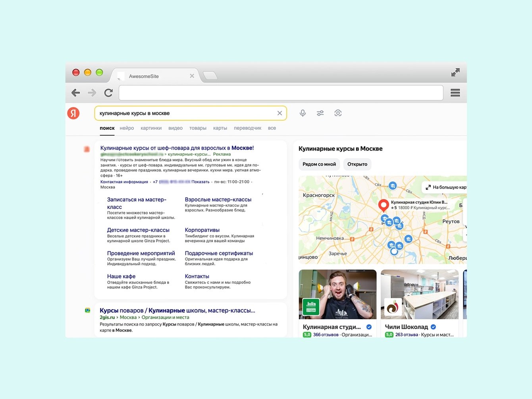Switch to the картинки tab

coord(151,128)
